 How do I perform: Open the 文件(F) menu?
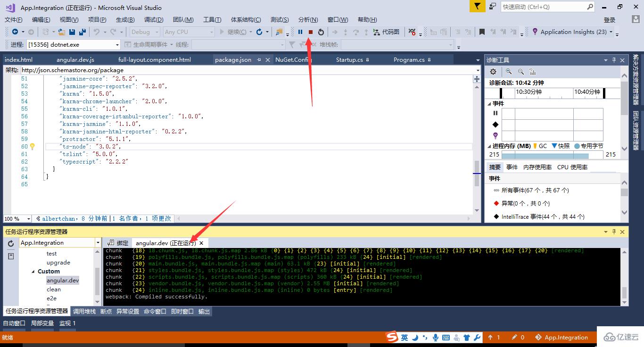13,19
